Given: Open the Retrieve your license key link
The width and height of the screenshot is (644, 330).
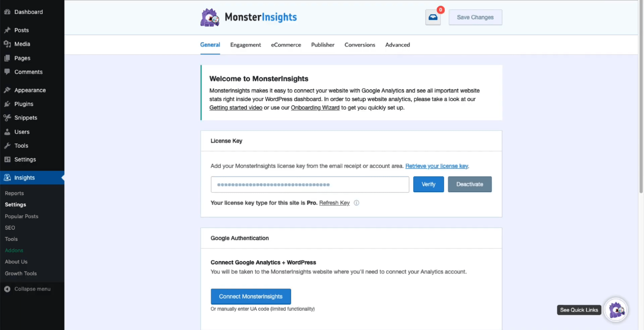Looking at the screenshot, I should [437, 166].
